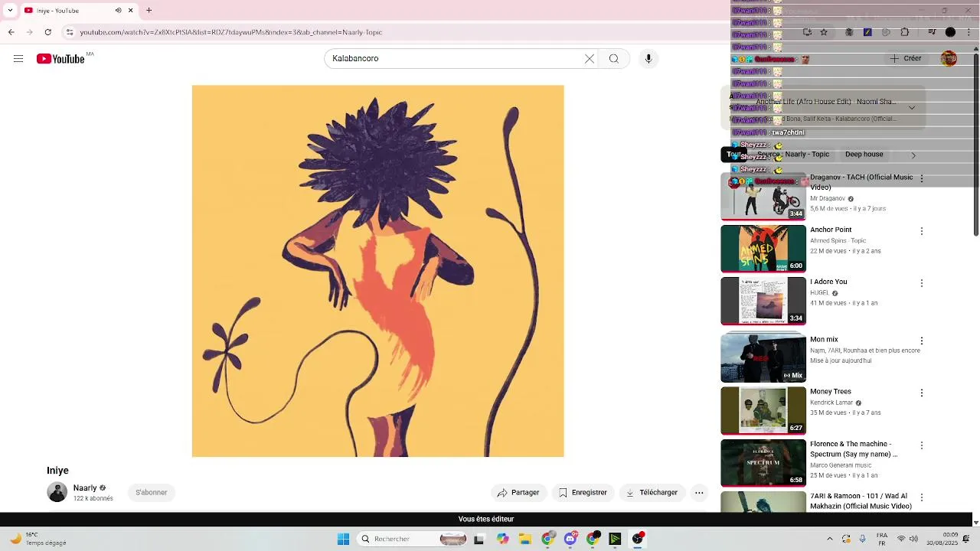Open the browser extensions puzzle icon
The height and width of the screenshot is (551, 980).
tap(905, 32)
